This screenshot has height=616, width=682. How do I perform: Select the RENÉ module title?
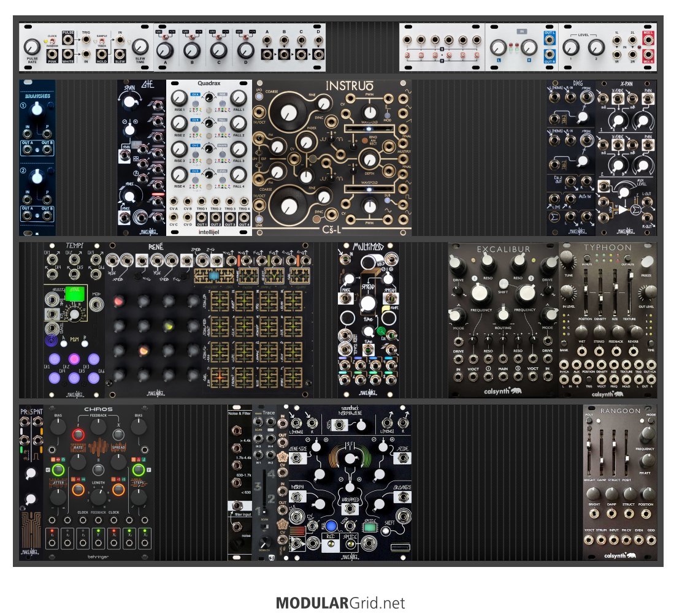tap(156, 246)
